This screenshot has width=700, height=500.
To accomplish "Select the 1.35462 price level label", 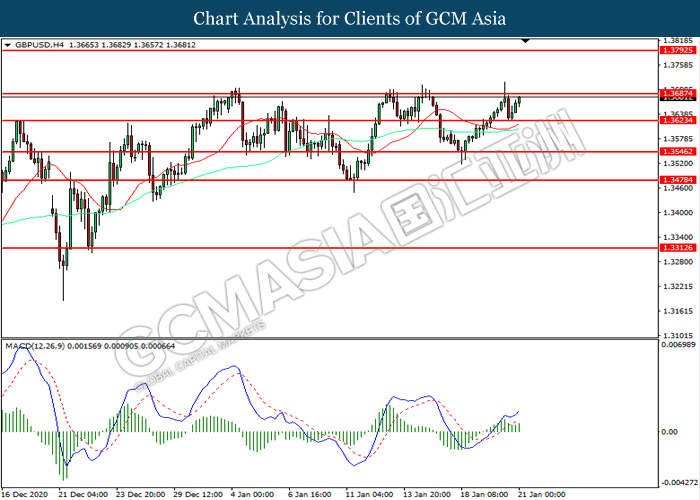I will (678, 152).
